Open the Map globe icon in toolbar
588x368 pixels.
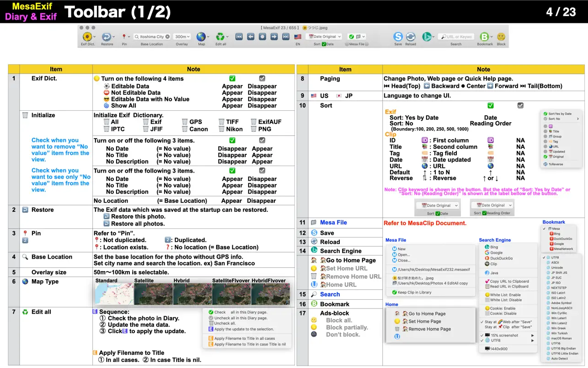click(201, 37)
